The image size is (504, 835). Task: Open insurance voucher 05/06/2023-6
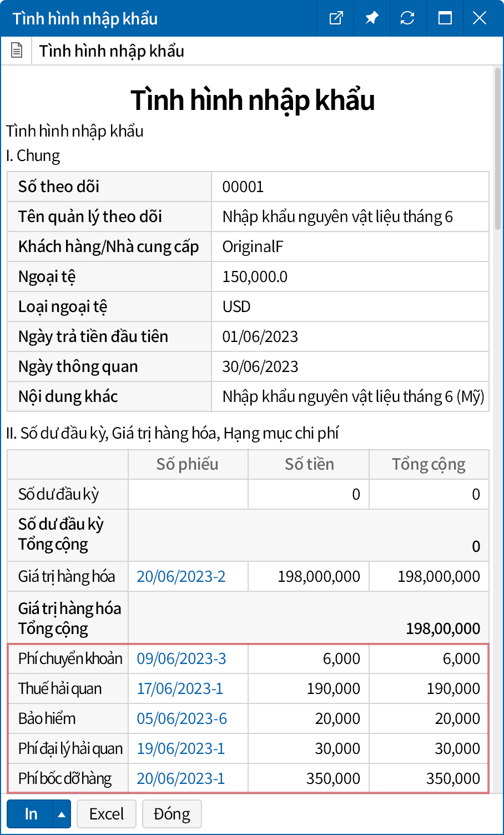182,719
